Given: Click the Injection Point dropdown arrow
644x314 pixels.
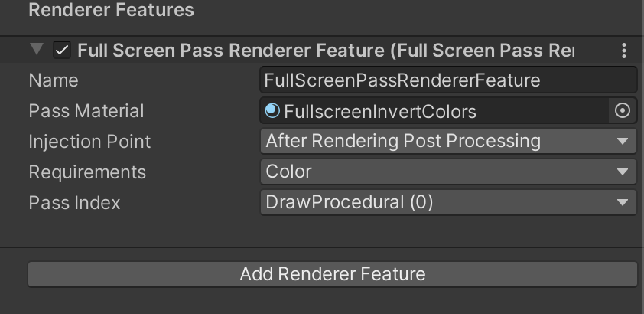Looking at the screenshot, I should click(622, 142).
